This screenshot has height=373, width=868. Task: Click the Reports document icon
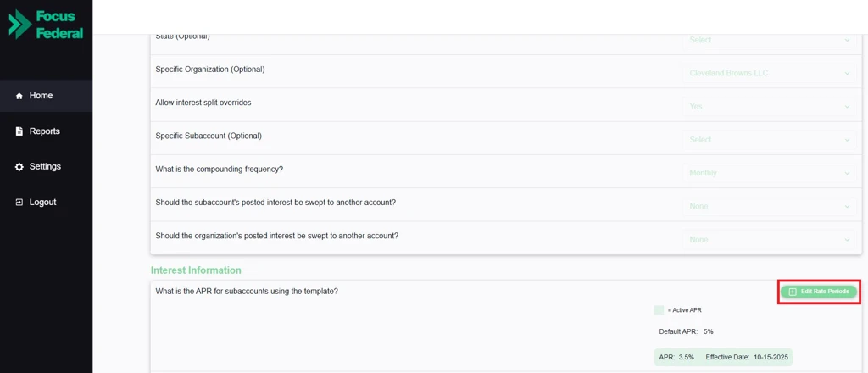19,131
